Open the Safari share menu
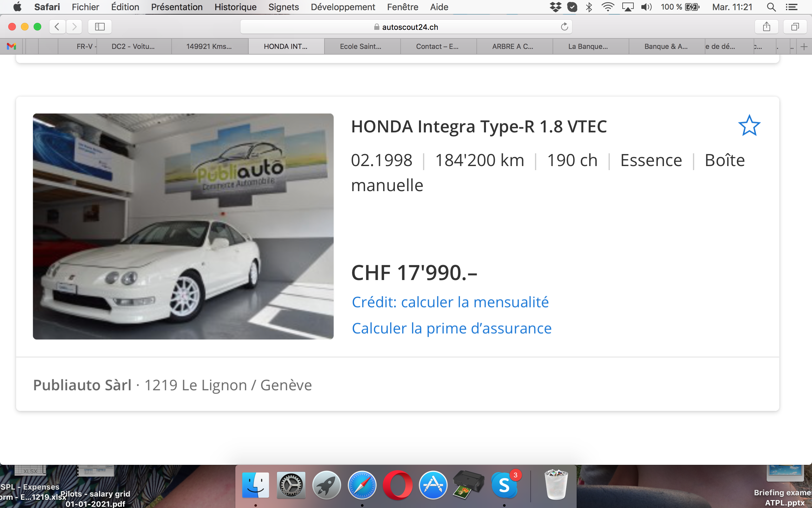 766,27
